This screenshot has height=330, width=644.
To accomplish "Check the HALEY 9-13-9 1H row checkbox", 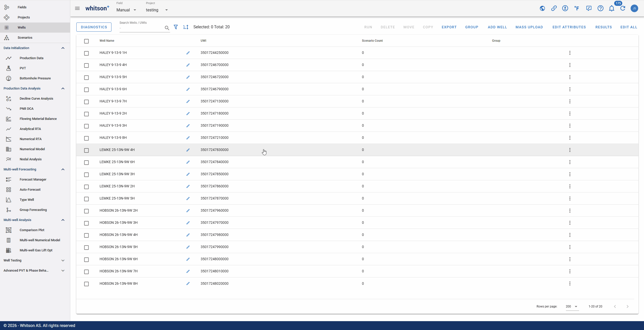I will click(x=86, y=53).
